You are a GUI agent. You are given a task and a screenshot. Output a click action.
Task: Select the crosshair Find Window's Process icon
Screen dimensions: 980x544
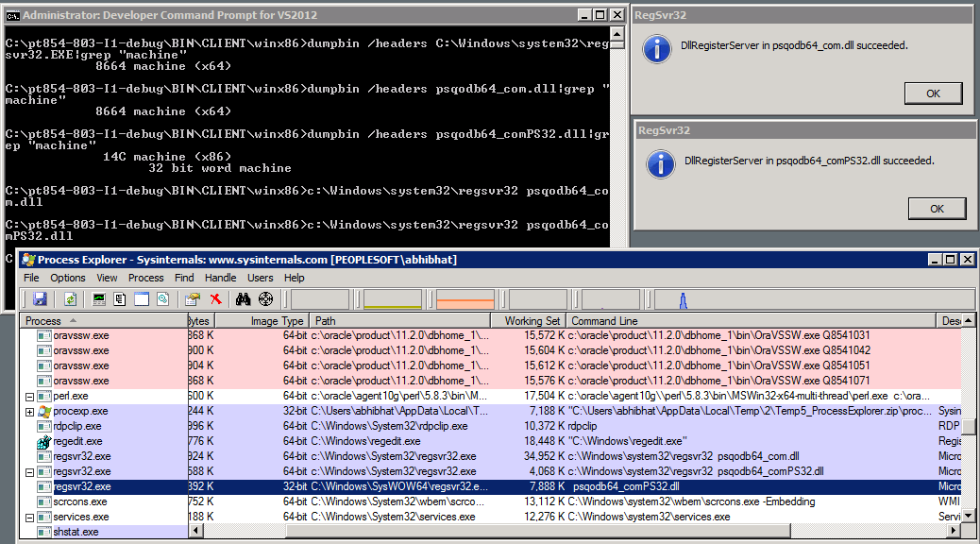click(265, 298)
